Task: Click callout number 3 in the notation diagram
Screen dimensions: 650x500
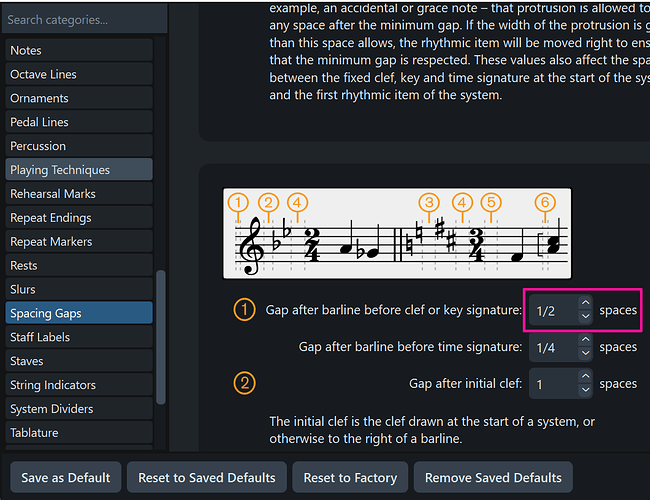Action: 429,202
